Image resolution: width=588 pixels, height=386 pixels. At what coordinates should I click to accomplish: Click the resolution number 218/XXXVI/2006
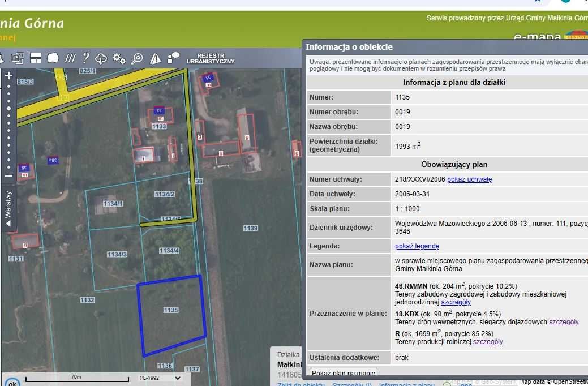pos(420,179)
